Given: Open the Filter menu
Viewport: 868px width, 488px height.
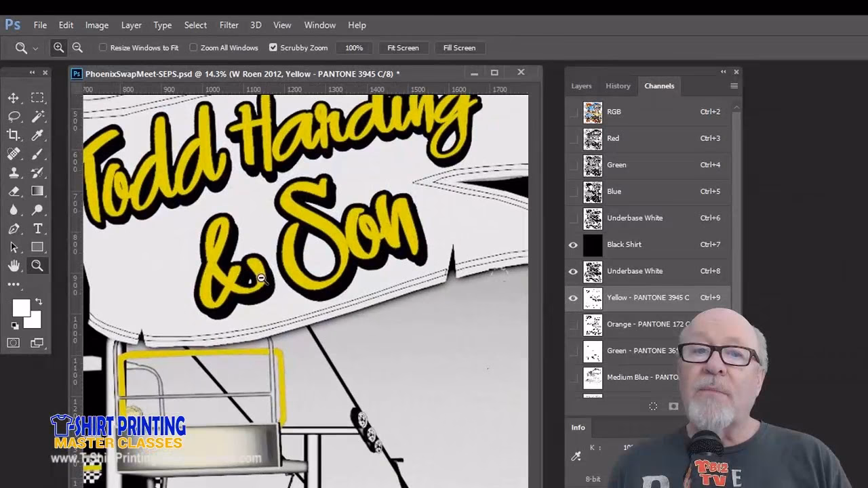Looking at the screenshot, I should pyautogui.click(x=229, y=25).
